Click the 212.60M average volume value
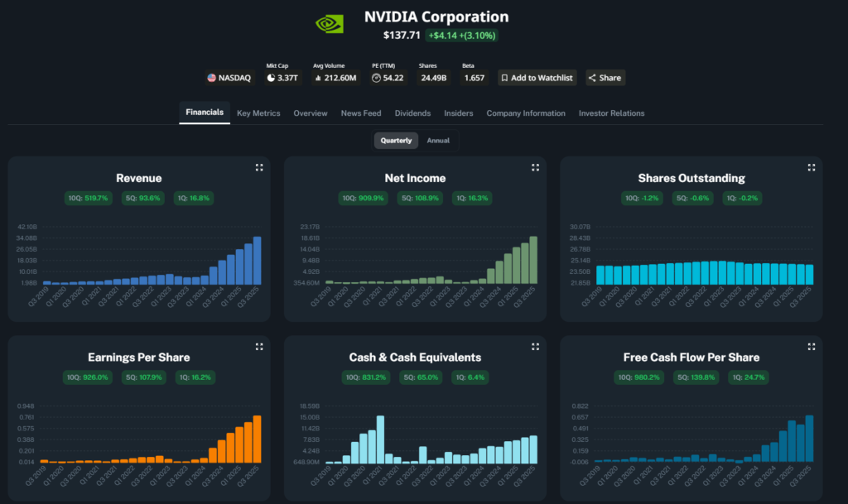This screenshot has width=848, height=504. tap(340, 78)
